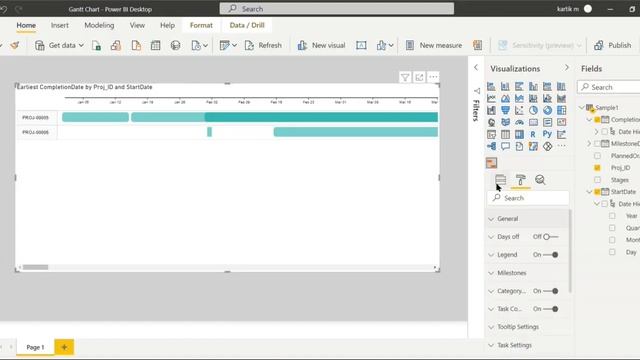The height and width of the screenshot is (360, 640).
Task: Open the Modeling ribbon tab
Action: [99, 25]
